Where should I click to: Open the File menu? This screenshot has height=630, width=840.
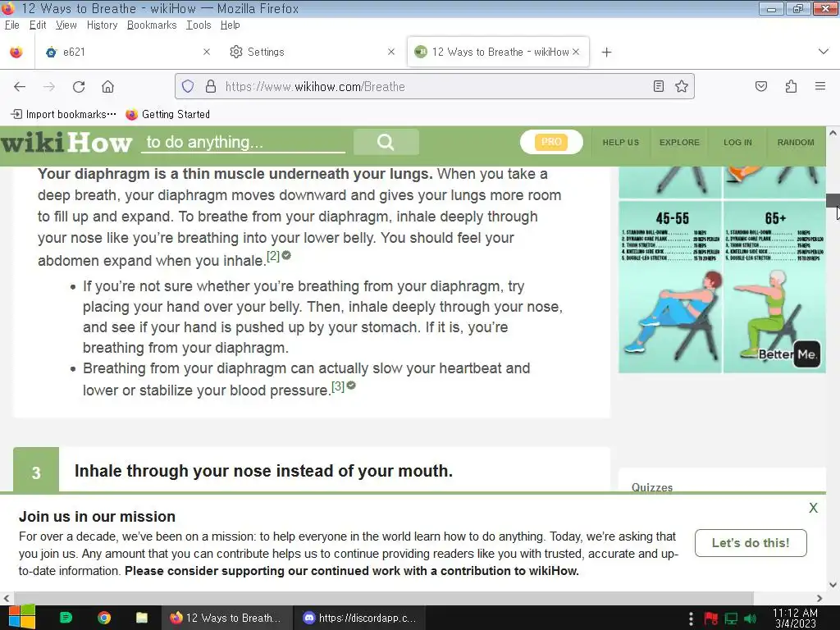pyautogui.click(x=11, y=25)
